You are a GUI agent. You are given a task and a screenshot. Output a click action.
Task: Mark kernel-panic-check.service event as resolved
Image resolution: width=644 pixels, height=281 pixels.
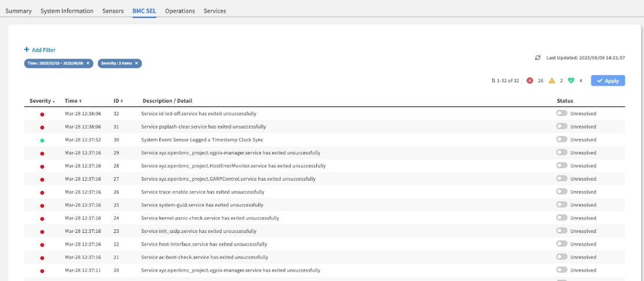point(561,218)
